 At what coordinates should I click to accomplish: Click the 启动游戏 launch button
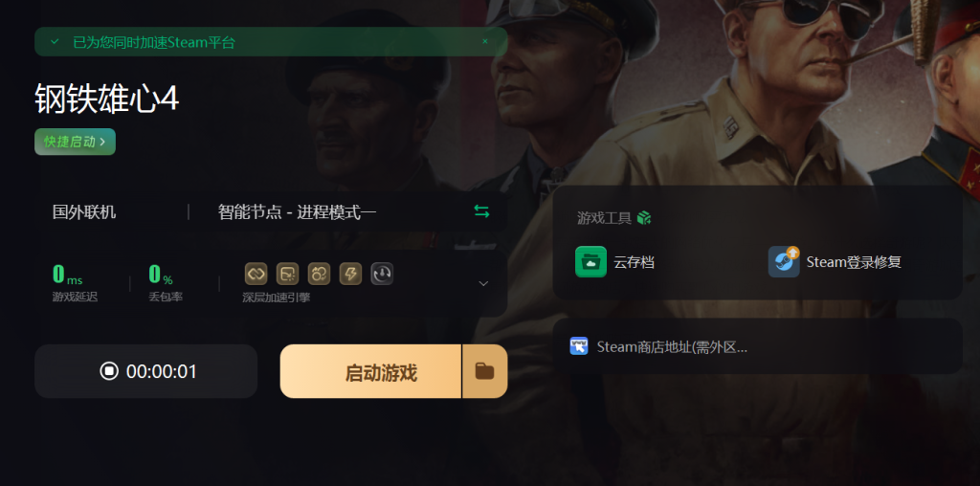[x=370, y=371]
